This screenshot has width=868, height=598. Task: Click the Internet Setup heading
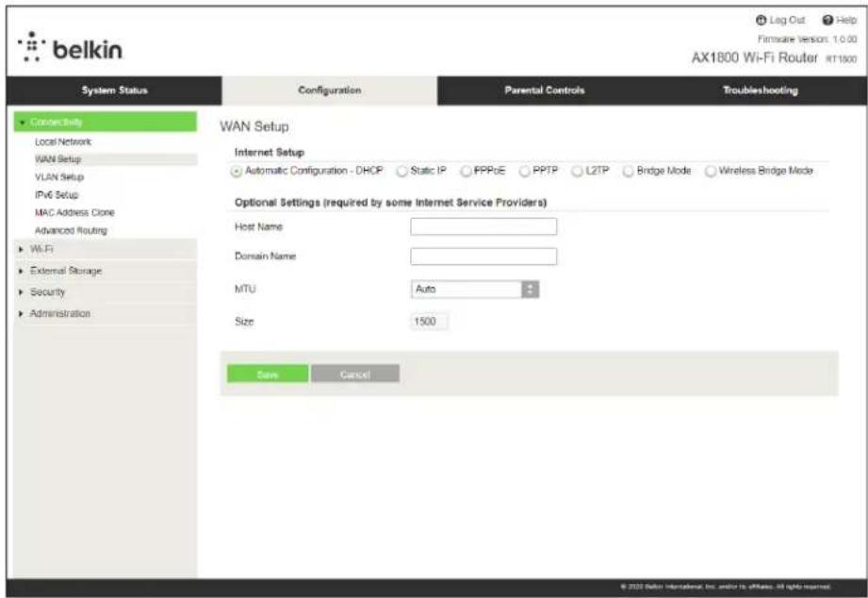click(269, 153)
